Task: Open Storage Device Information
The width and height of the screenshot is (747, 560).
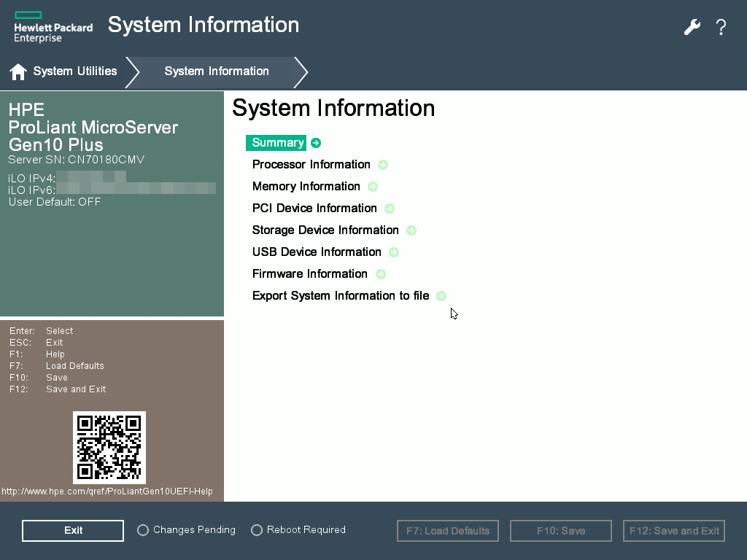Action: (325, 230)
